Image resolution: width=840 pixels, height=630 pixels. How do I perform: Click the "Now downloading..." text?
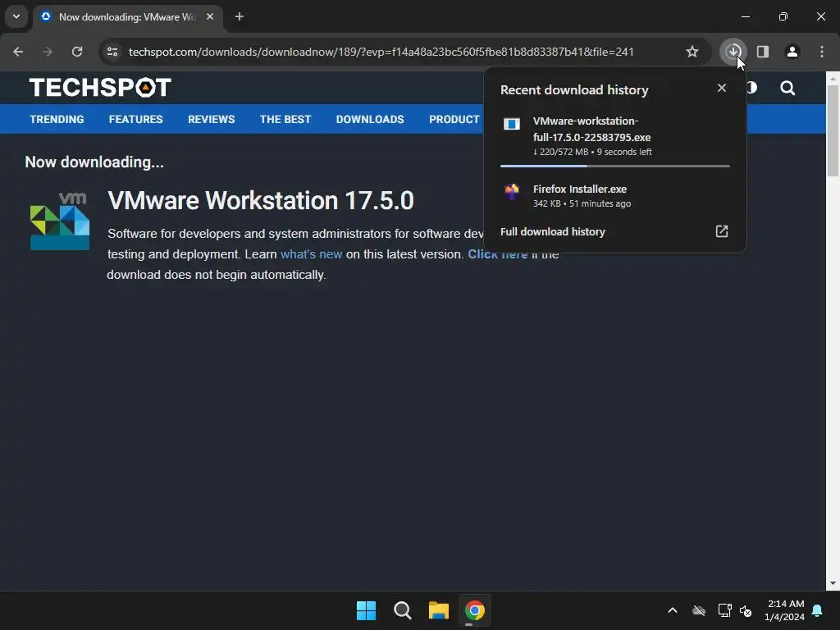(x=94, y=162)
